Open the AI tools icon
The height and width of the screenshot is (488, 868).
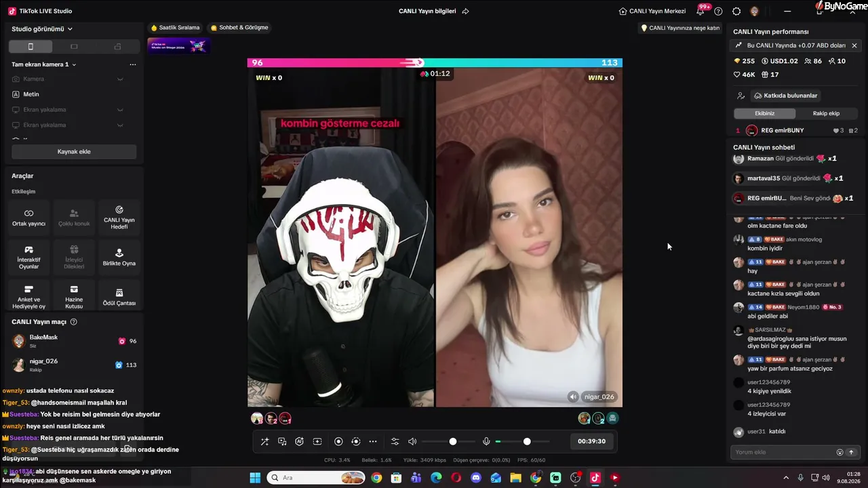click(299, 441)
